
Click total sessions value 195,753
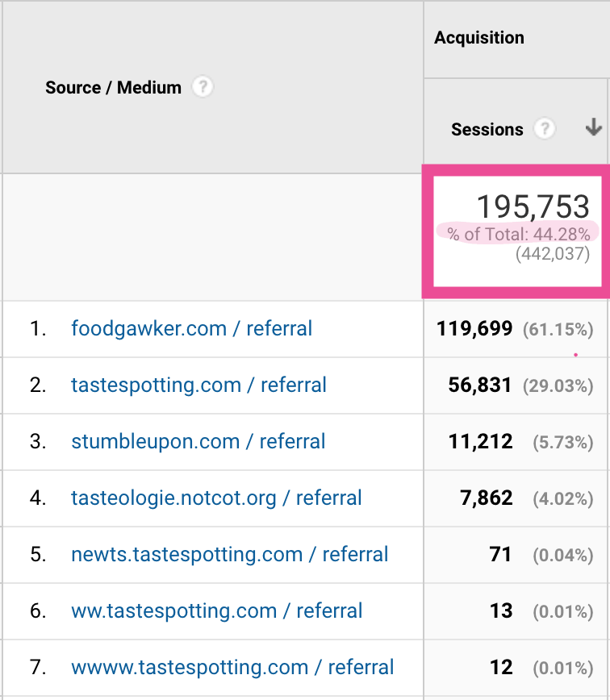pyautogui.click(x=533, y=207)
